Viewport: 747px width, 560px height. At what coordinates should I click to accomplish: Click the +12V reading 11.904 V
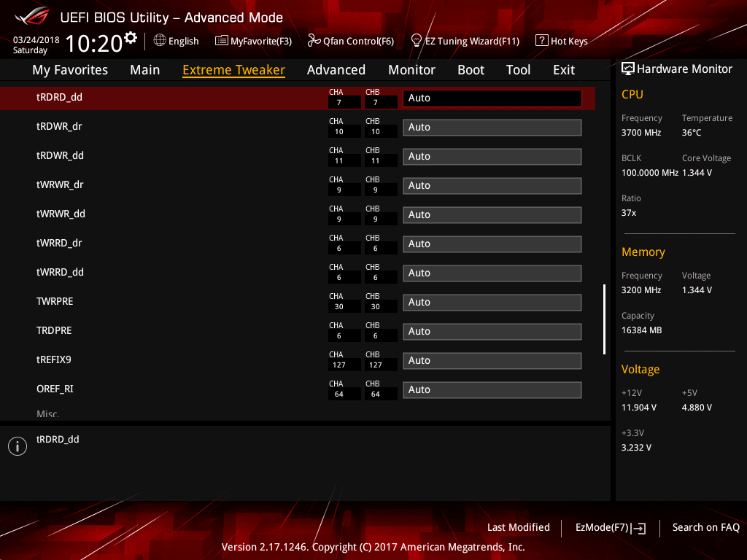click(639, 408)
